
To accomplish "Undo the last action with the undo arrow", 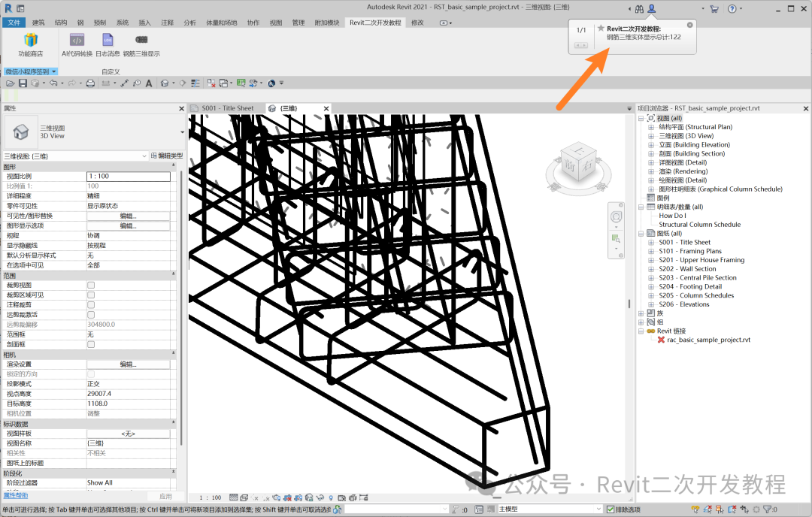I will click(53, 83).
